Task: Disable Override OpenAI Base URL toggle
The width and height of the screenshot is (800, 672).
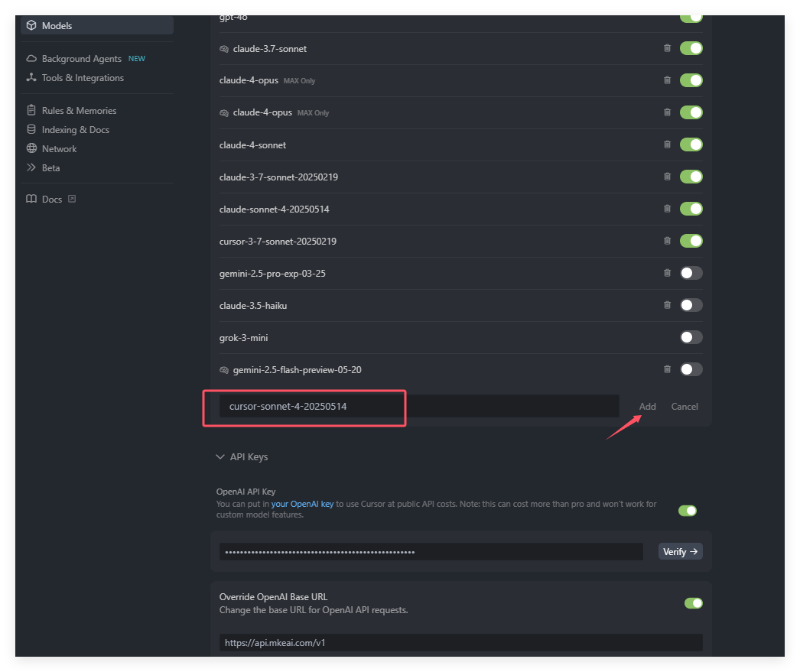Action: (694, 604)
